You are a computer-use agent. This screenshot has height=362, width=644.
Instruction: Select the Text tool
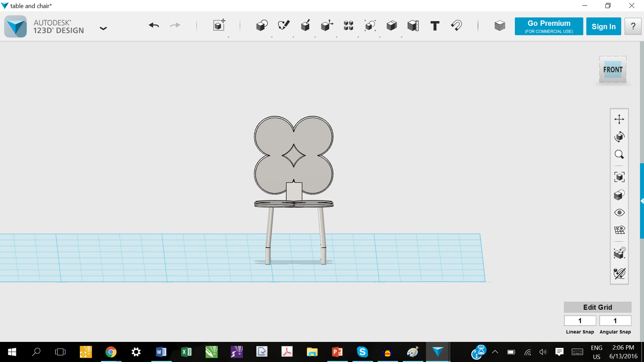pyautogui.click(x=435, y=26)
